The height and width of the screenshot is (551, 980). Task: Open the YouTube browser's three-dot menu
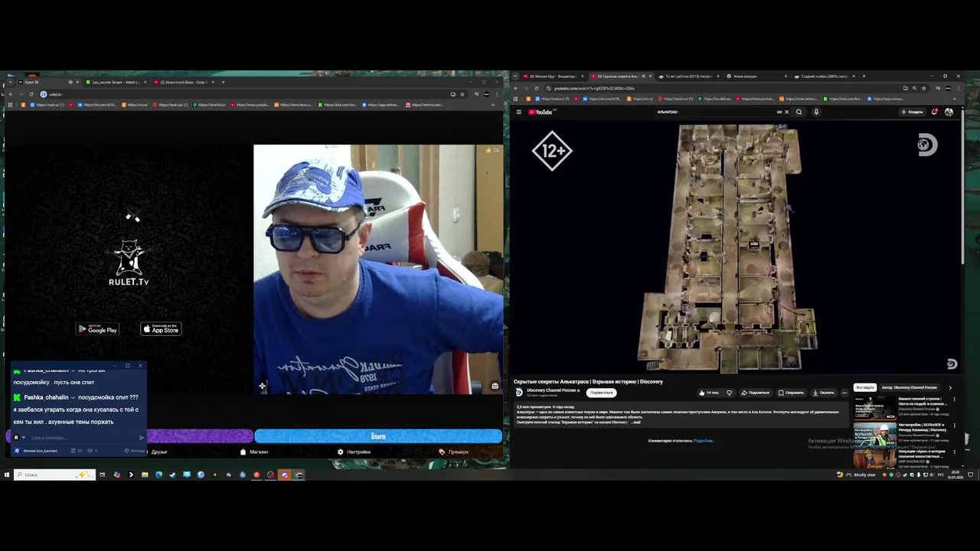957,89
